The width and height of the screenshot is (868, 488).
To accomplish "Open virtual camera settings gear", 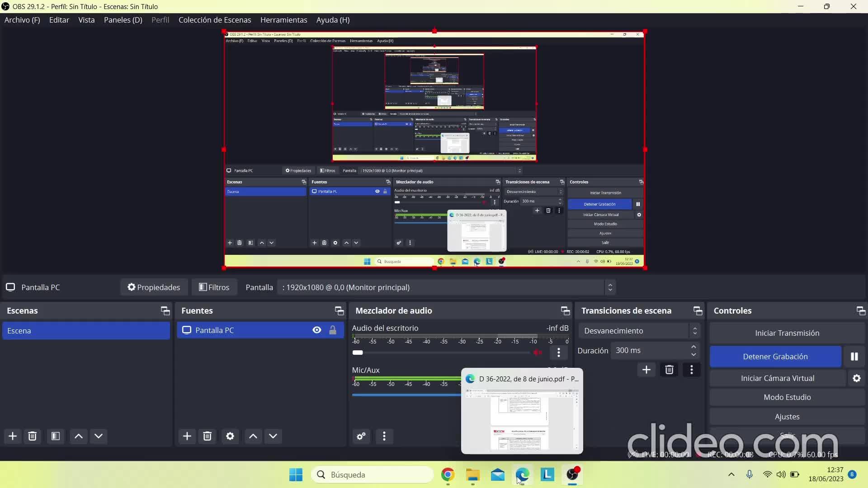I will pos(857,378).
